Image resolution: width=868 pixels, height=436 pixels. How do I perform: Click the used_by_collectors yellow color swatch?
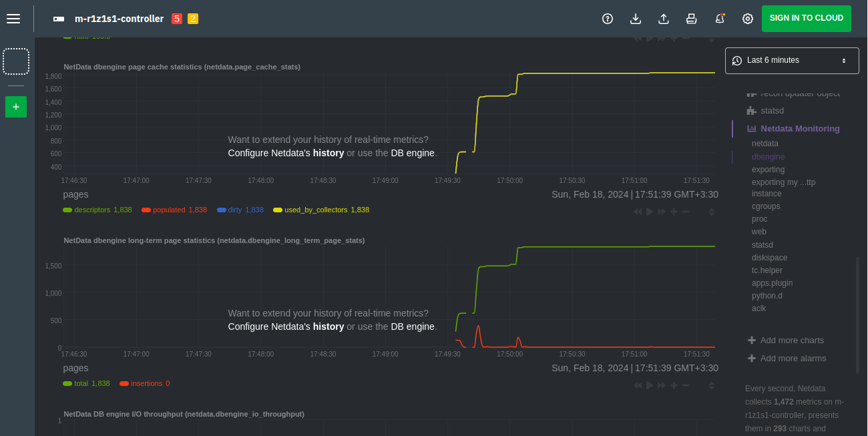click(277, 210)
